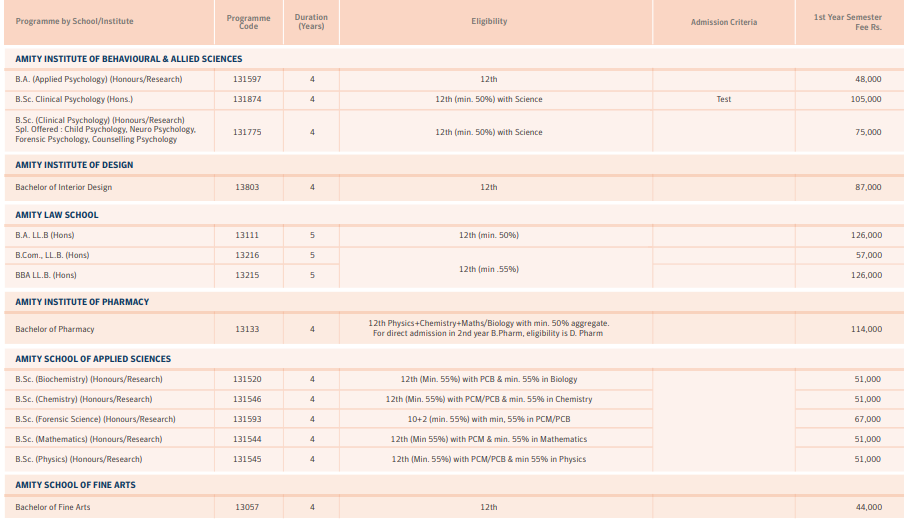The height and width of the screenshot is (523, 906).
Task: Click fee value 57,000
Action: click(868, 255)
